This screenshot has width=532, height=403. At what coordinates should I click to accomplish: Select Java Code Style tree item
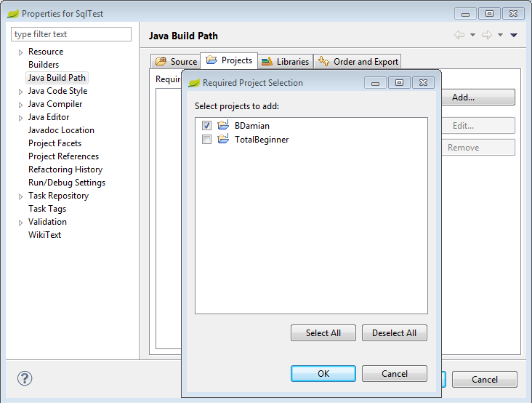coord(57,91)
